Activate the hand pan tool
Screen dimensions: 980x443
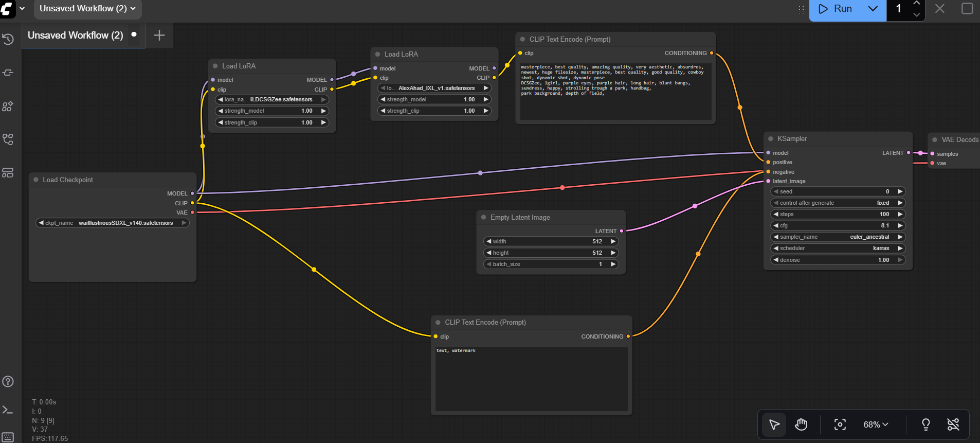click(x=801, y=424)
